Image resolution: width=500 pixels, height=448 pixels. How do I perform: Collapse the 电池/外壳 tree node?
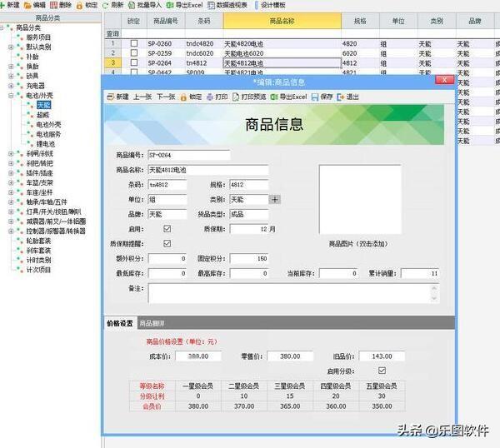coord(11,95)
